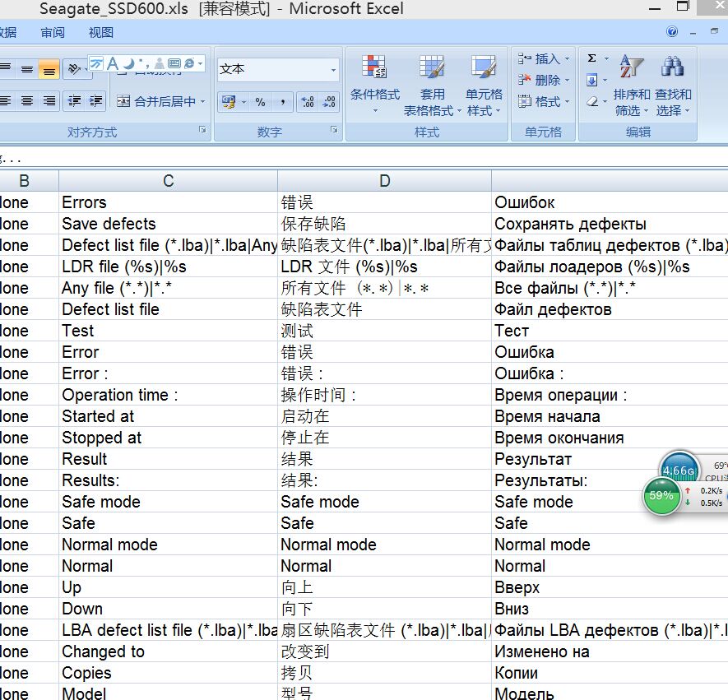Screen dimensions: 728x700
Task: Select cell 'Stopped at'
Action: pyautogui.click(x=168, y=438)
